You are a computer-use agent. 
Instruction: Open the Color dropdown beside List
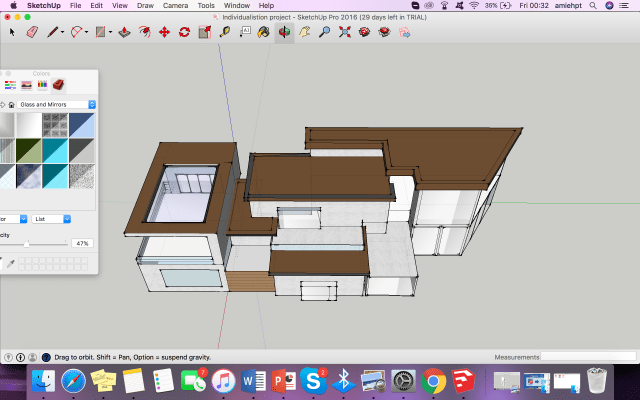point(13,219)
